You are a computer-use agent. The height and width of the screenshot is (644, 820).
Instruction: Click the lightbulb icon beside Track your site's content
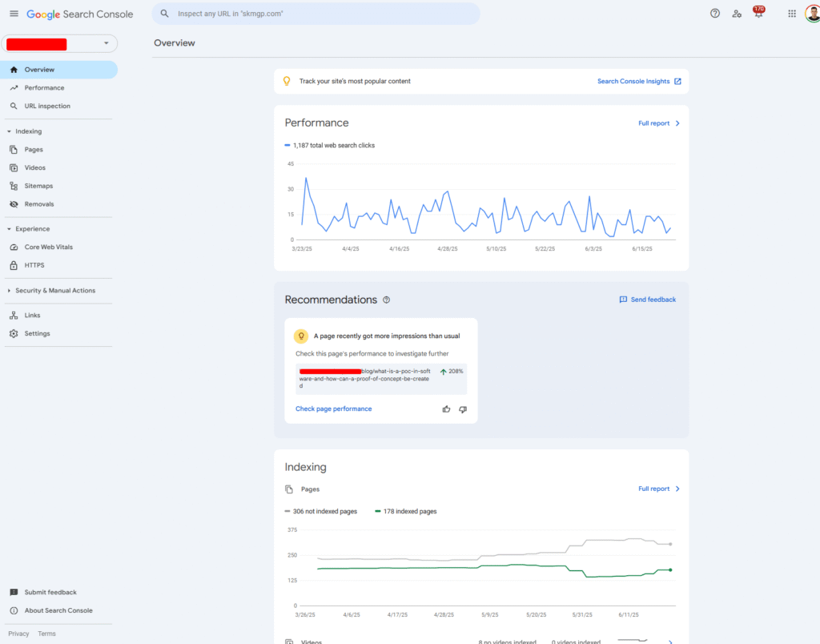click(x=287, y=81)
